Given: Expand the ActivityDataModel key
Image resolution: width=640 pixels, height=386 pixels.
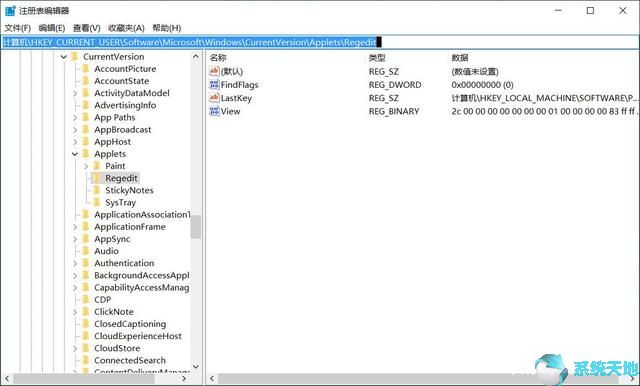Looking at the screenshot, I should pos(75,93).
